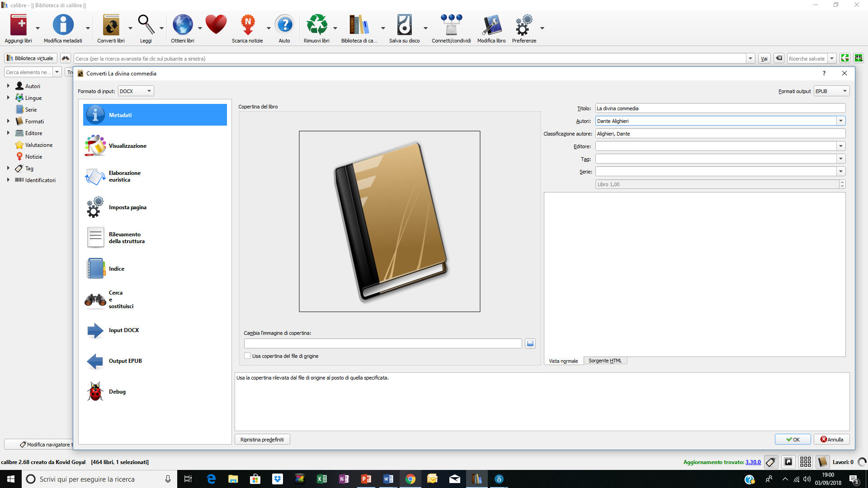Click the Libro 1,00 series number spinner
This screenshot has width=868, height=488.
tap(720, 184)
